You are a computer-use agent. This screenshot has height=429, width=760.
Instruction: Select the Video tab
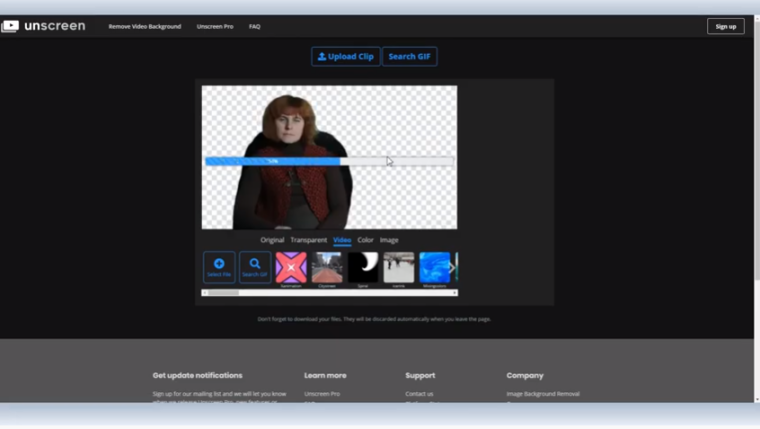(342, 240)
